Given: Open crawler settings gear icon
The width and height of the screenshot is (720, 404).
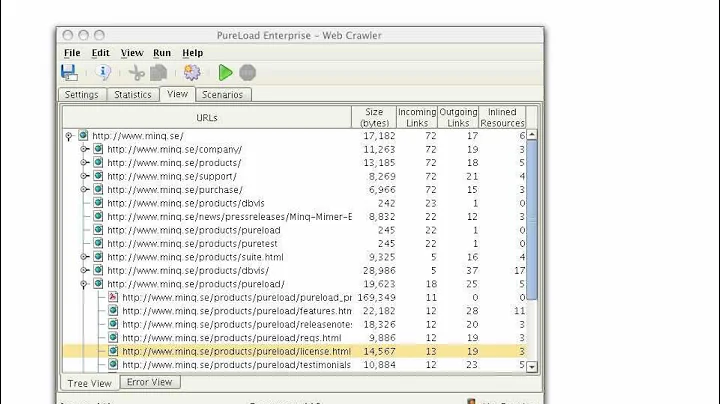Looking at the screenshot, I should coord(192,73).
